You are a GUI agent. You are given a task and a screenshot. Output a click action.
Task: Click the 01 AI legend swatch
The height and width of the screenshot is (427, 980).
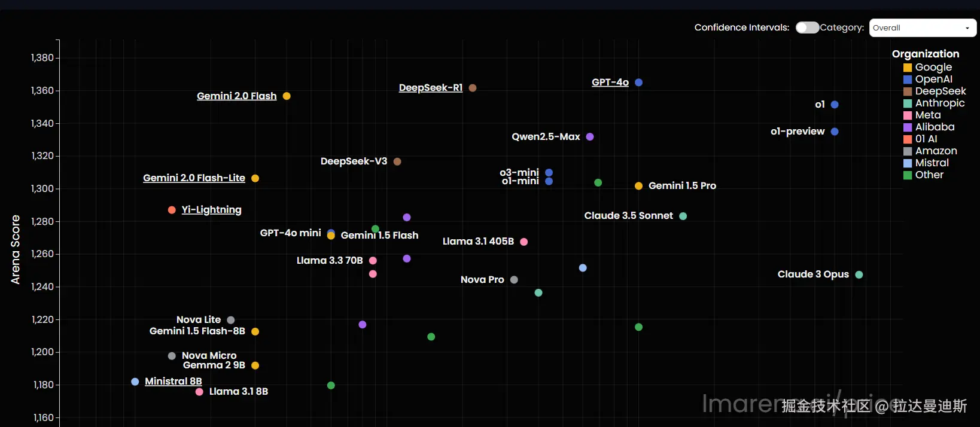(908, 139)
